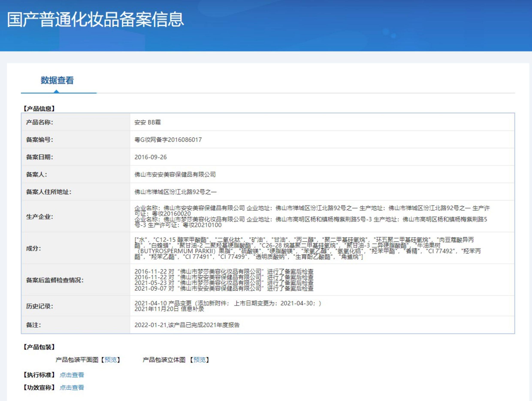This screenshot has width=532, height=401.
Task: Click the 2021-09-07 inspection record line
Action: (x=224, y=288)
